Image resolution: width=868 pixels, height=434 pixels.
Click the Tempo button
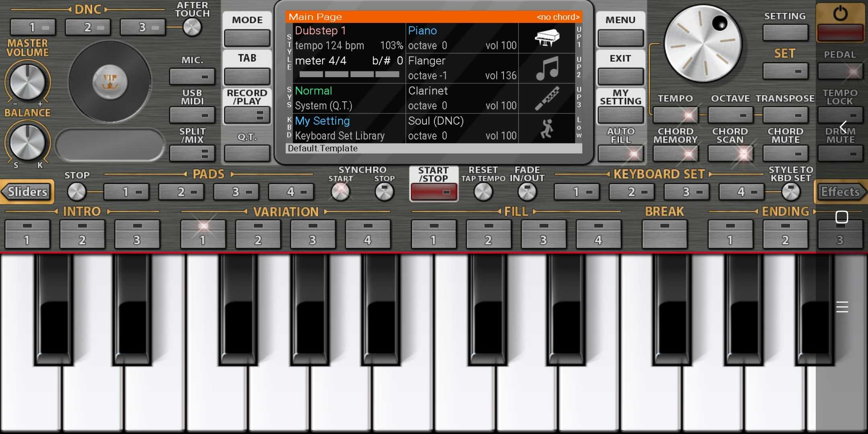(676, 115)
